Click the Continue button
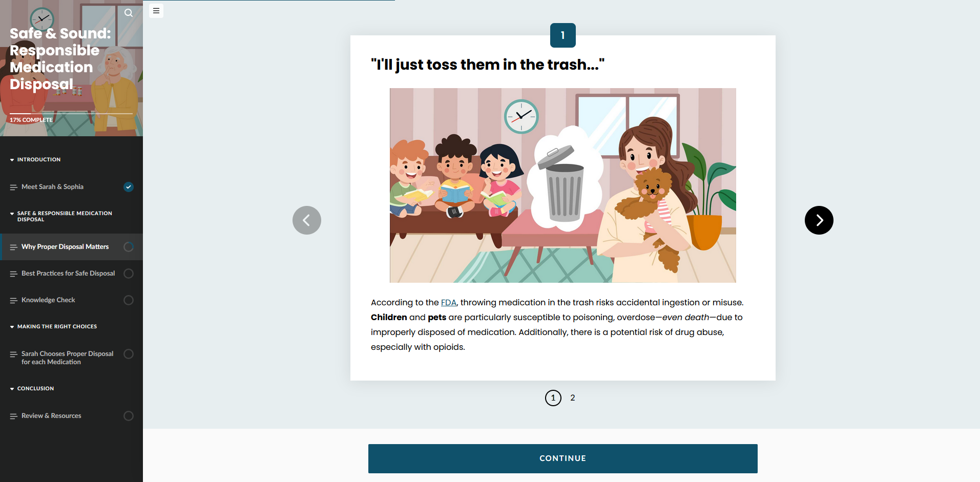This screenshot has width=980, height=482. click(562, 458)
